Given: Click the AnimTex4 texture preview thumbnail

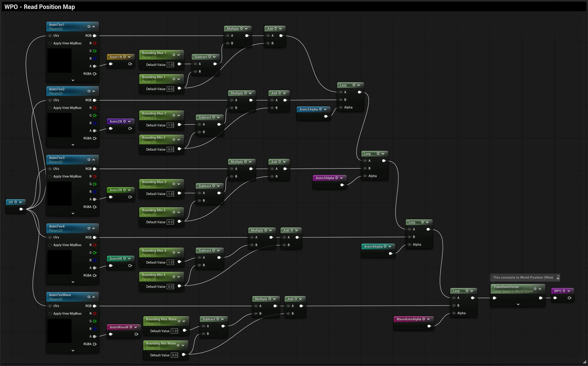Looking at the screenshot, I should 59,262.
